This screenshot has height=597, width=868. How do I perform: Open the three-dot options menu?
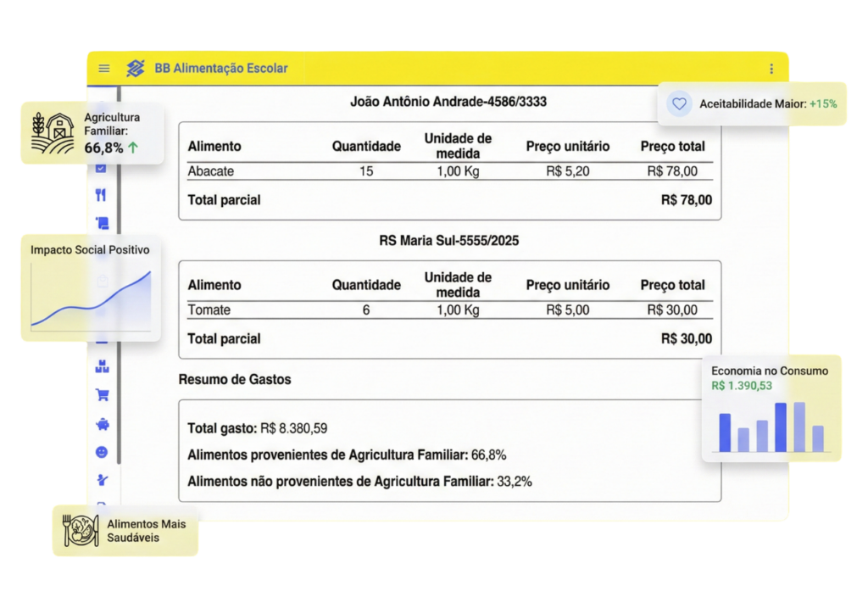[771, 69]
